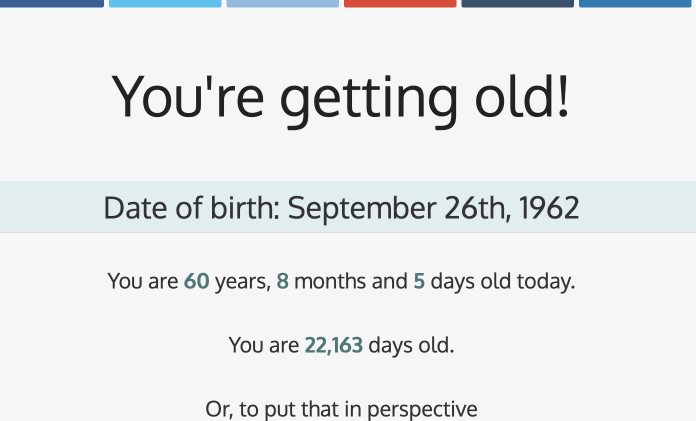Click the dark navy share button
Image resolution: width=696 pixels, height=421 pixels.
pyautogui.click(x=518, y=4)
